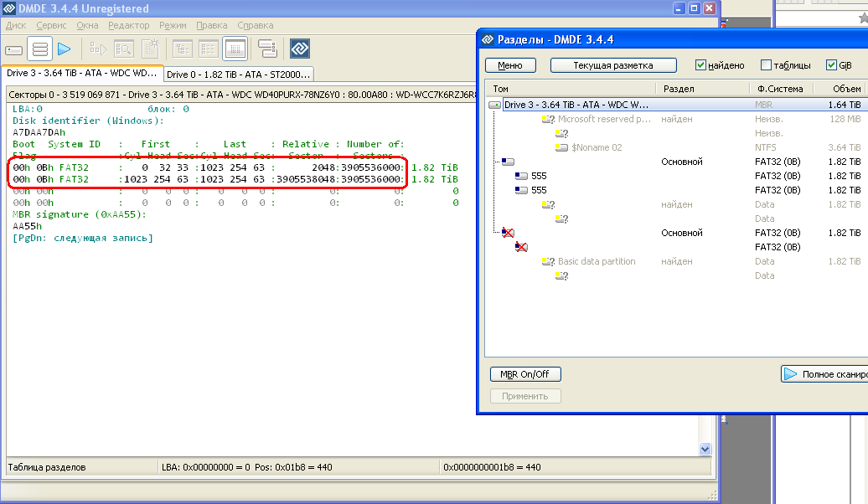The height and width of the screenshot is (504, 868).
Task: Open the "Меню" dropdown button
Action: [x=510, y=65]
